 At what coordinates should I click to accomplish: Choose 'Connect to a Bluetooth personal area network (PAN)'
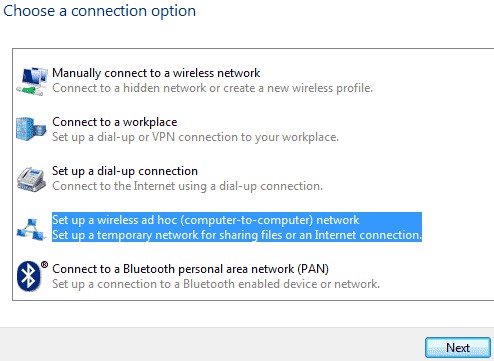pos(190,269)
